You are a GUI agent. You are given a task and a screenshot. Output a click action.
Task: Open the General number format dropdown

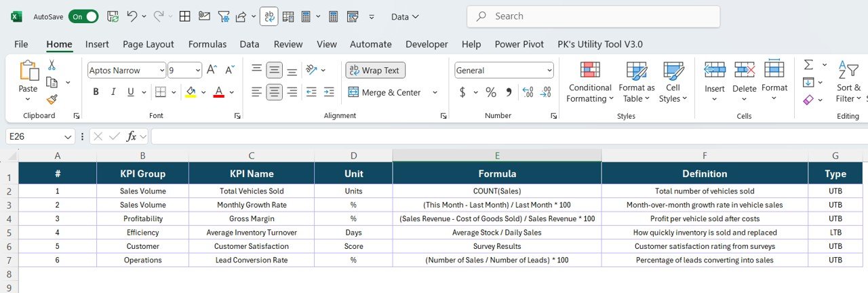549,70
